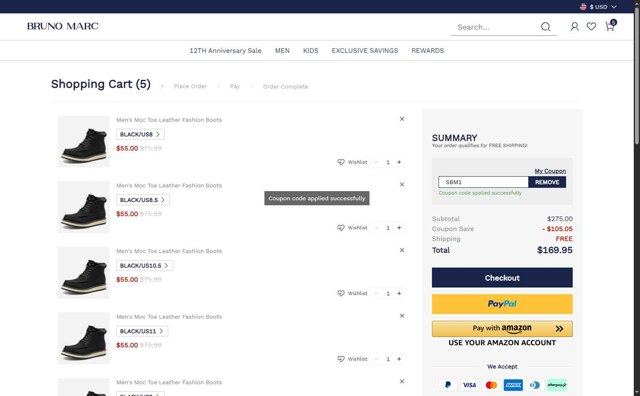Open the BLACK/US8.5 boots thumbnail
The image size is (640, 396).
84,207
